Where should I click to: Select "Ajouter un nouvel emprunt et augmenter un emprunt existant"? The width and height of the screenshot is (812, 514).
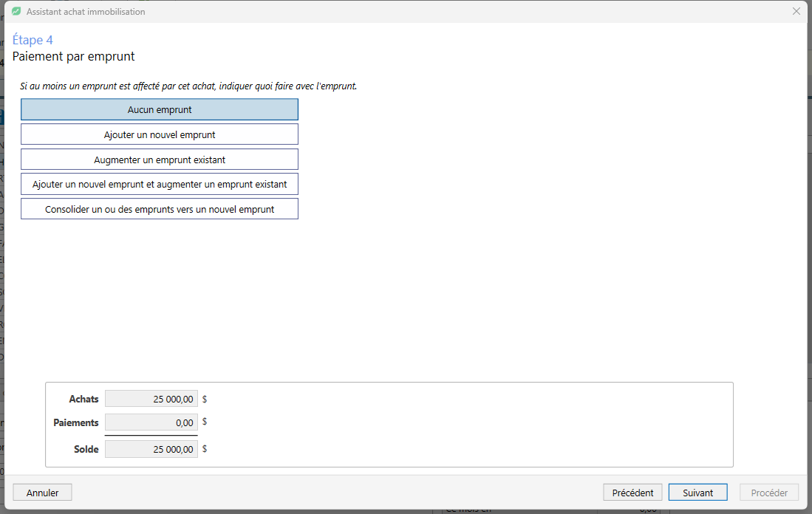pyautogui.click(x=160, y=185)
